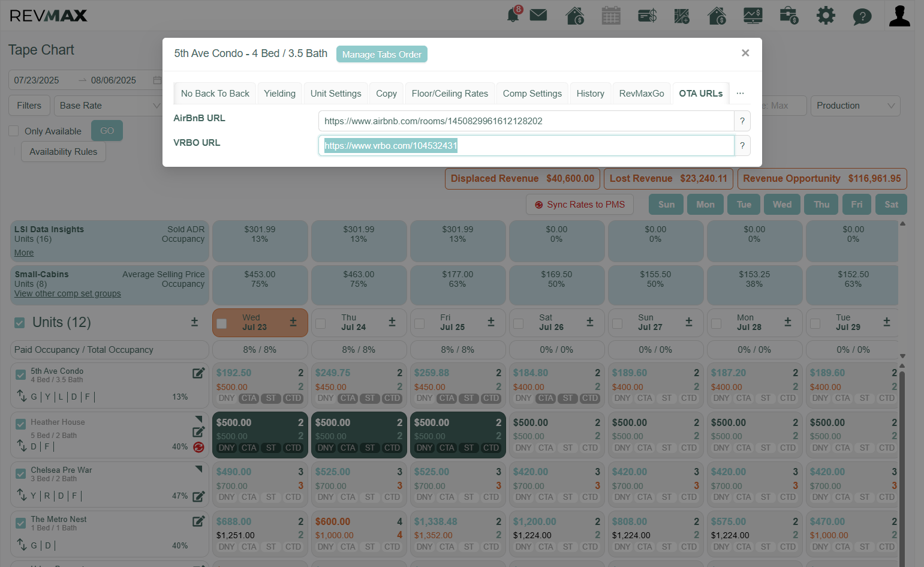Click the Sync Rates to PMS button
924x567 pixels.
(x=580, y=205)
